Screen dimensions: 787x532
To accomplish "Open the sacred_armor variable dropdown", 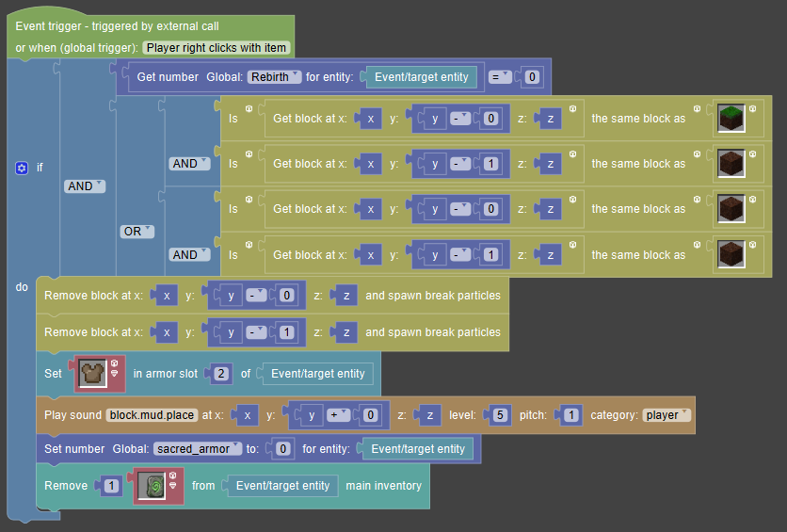I will 198,449.
